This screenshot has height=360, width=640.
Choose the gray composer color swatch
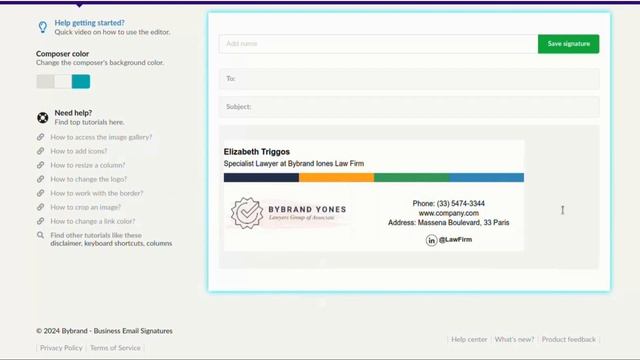(x=45, y=81)
